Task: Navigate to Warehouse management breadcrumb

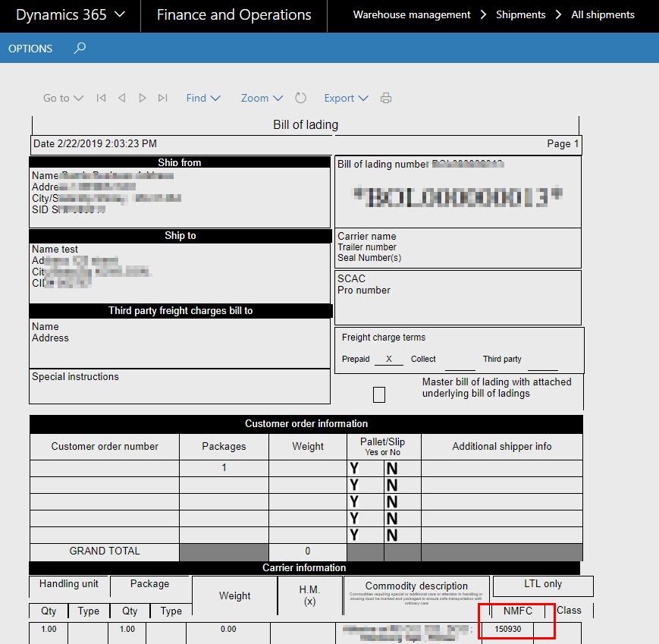Action: (412, 15)
